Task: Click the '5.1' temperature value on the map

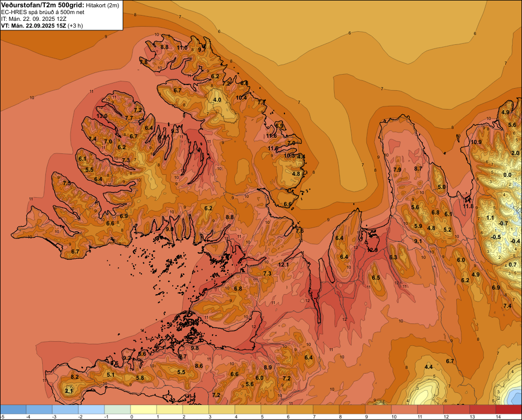Action: point(111,375)
